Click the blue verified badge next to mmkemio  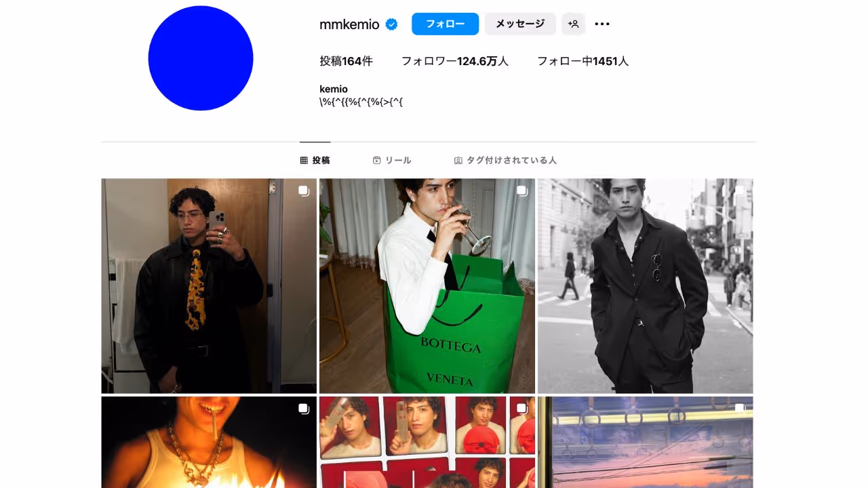point(391,24)
